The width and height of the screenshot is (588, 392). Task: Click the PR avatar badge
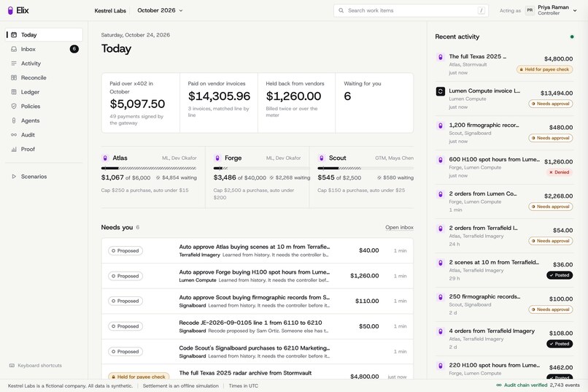tap(530, 10)
